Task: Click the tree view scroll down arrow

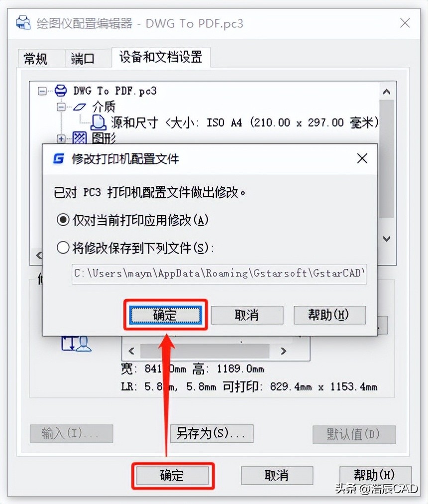Action: (x=387, y=239)
